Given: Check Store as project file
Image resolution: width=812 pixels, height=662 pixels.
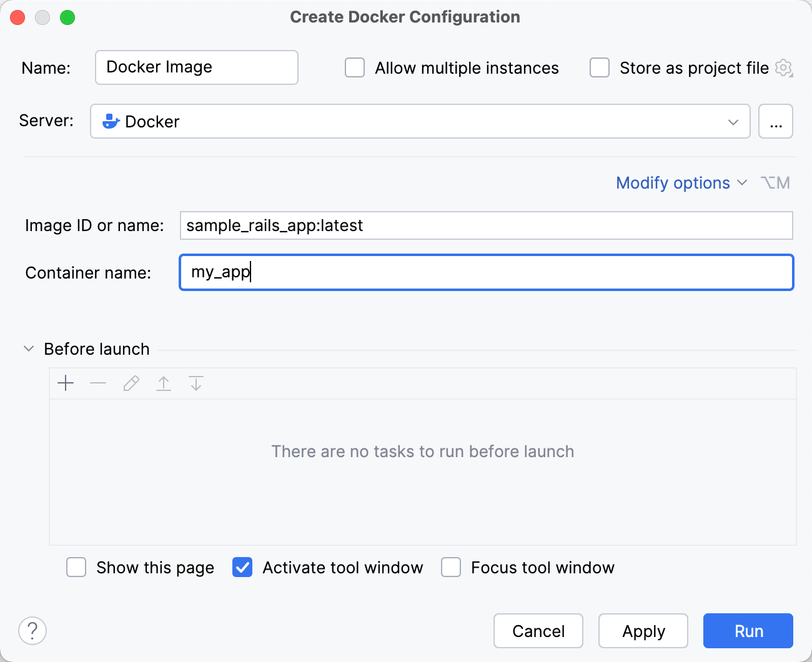Looking at the screenshot, I should point(599,67).
